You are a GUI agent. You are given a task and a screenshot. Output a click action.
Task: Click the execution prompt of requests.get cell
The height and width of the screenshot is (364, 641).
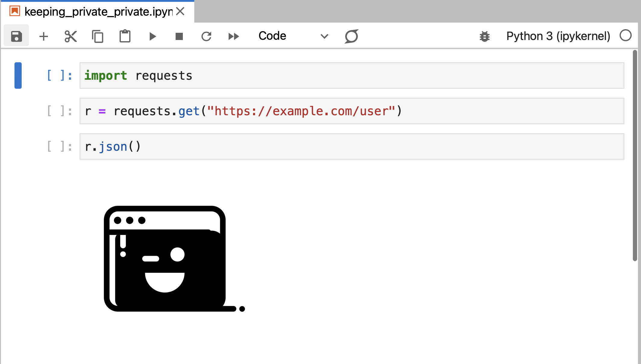tap(59, 111)
